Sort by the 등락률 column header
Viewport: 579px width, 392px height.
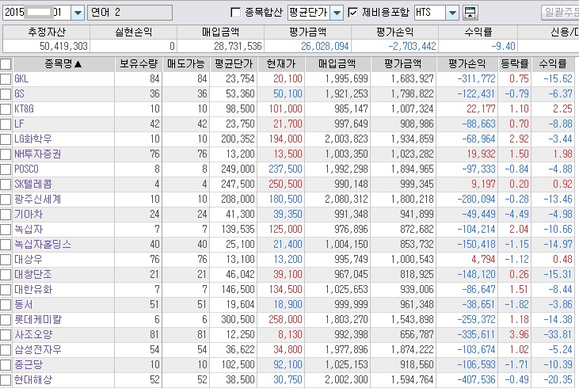[515, 64]
